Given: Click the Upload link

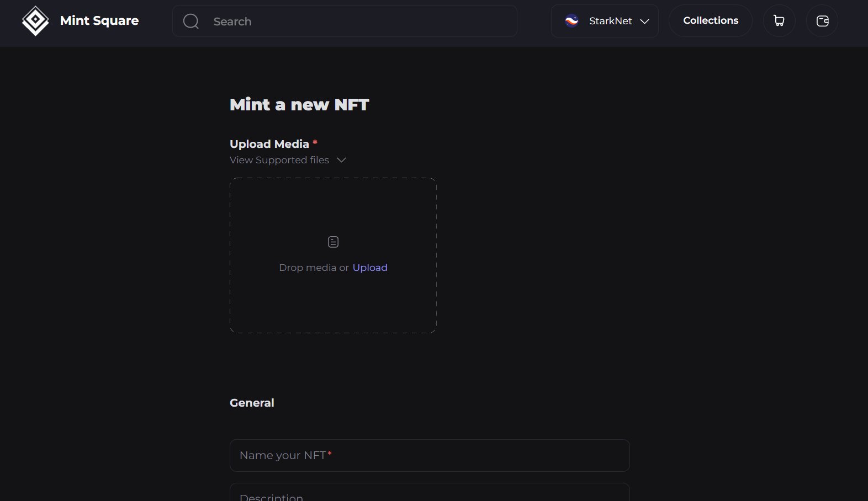Looking at the screenshot, I should (x=370, y=268).
